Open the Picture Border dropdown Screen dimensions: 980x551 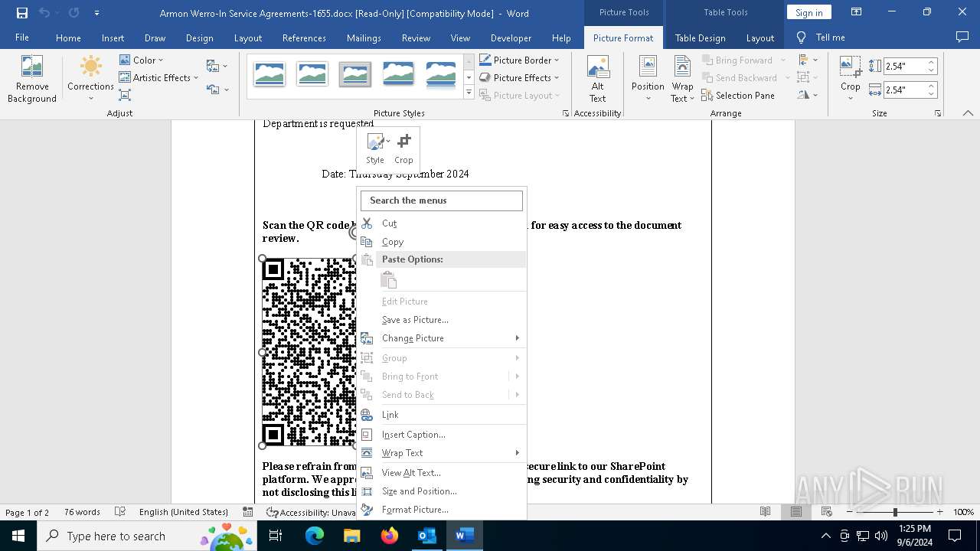coord(519,60)
